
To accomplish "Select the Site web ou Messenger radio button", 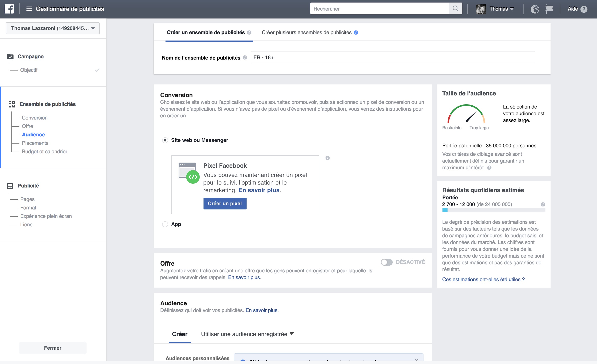I will click(165, 140).
